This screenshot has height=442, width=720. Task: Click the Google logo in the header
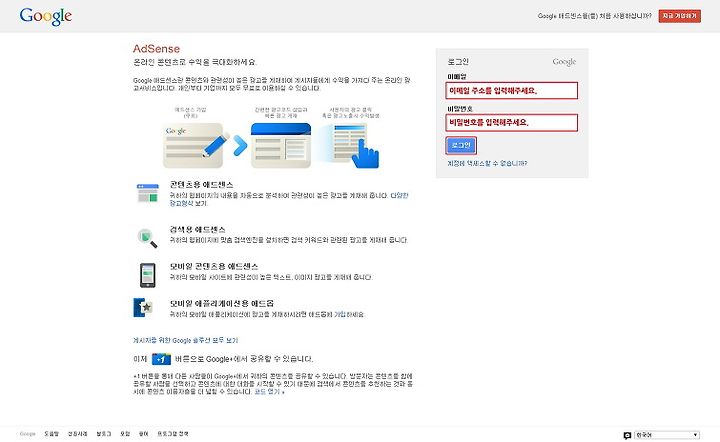pyautogui.click(x=45, y=17)
